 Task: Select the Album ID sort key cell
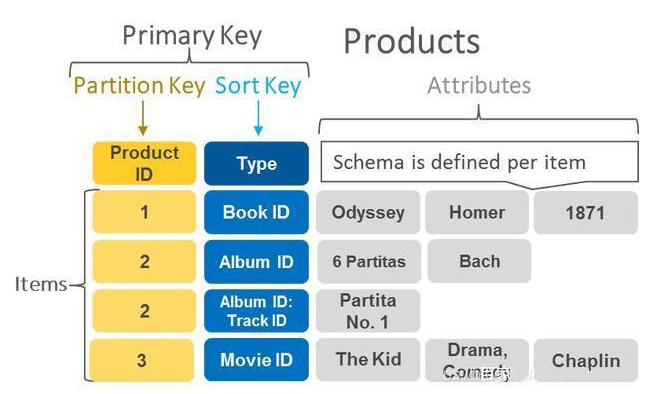[256, 262]
